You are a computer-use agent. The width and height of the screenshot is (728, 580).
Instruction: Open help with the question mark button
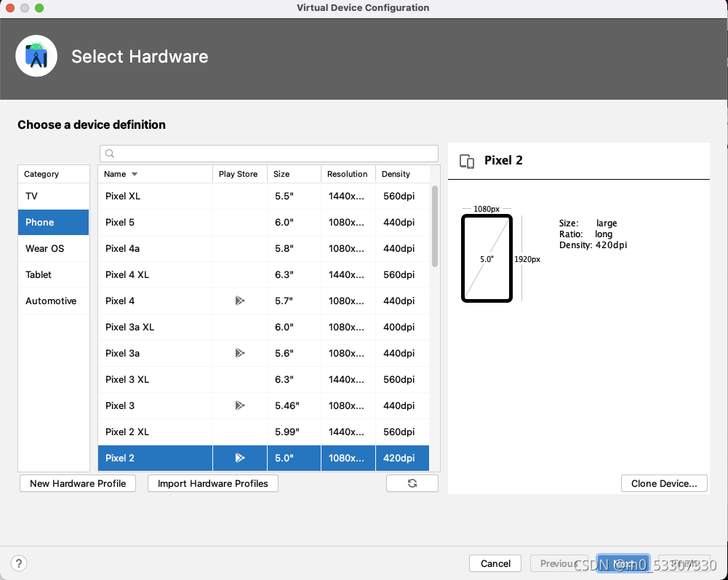pos(19,563)
